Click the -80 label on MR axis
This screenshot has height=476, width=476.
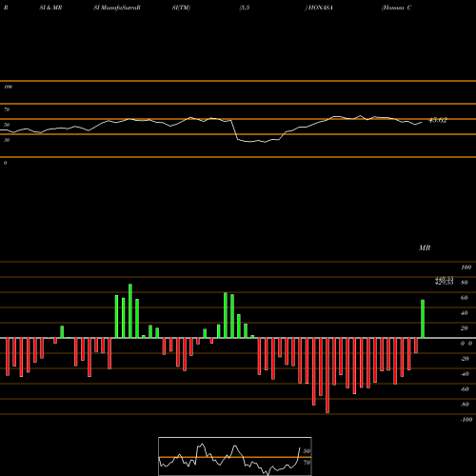(465, 405)
